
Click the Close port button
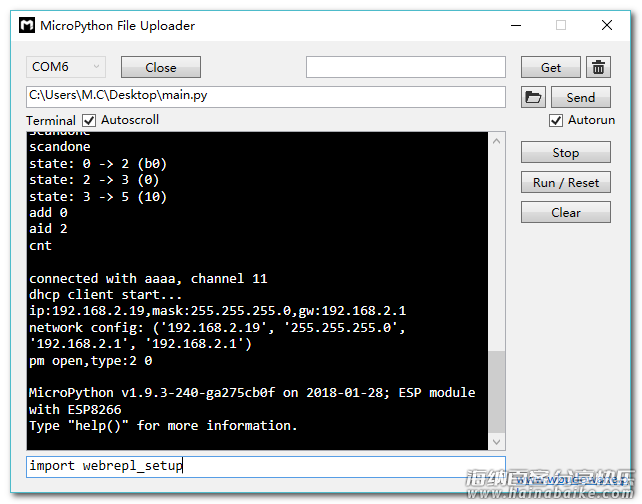coord(160,67)
